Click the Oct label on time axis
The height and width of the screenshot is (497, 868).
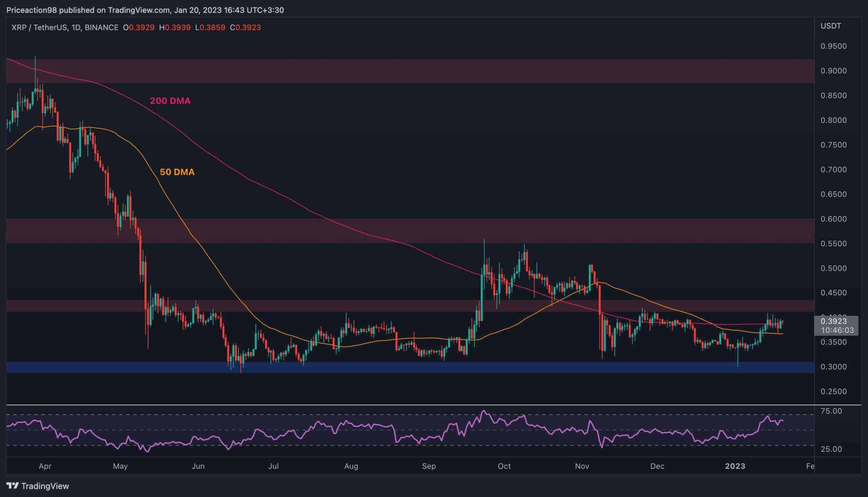504,466
